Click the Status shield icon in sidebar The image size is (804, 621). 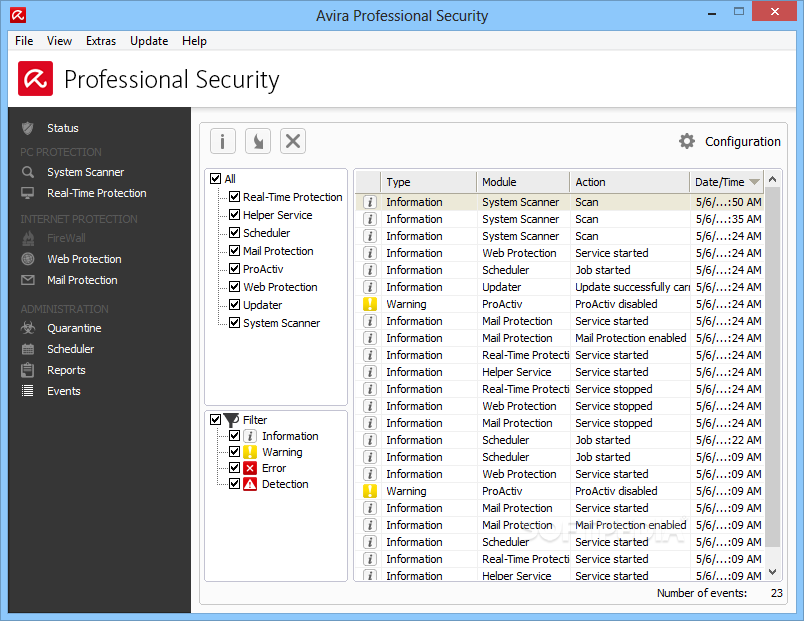(28, 128)
